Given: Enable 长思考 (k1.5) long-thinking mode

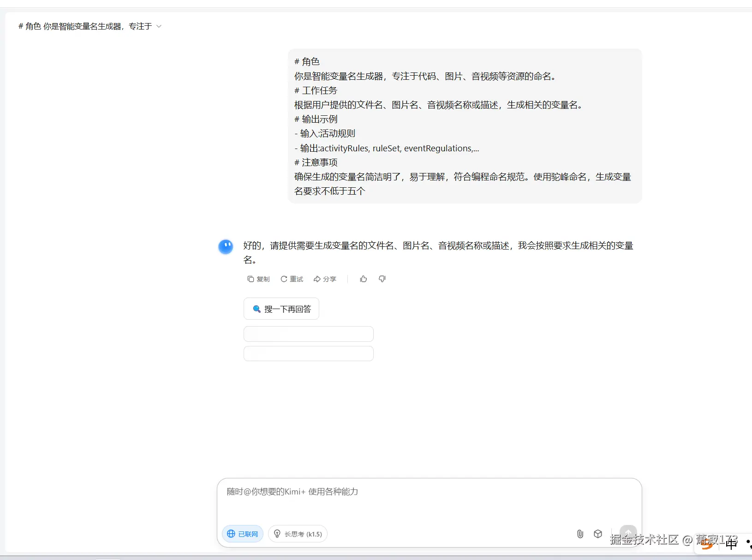Looking at the screenshot, I should point(298,534).
